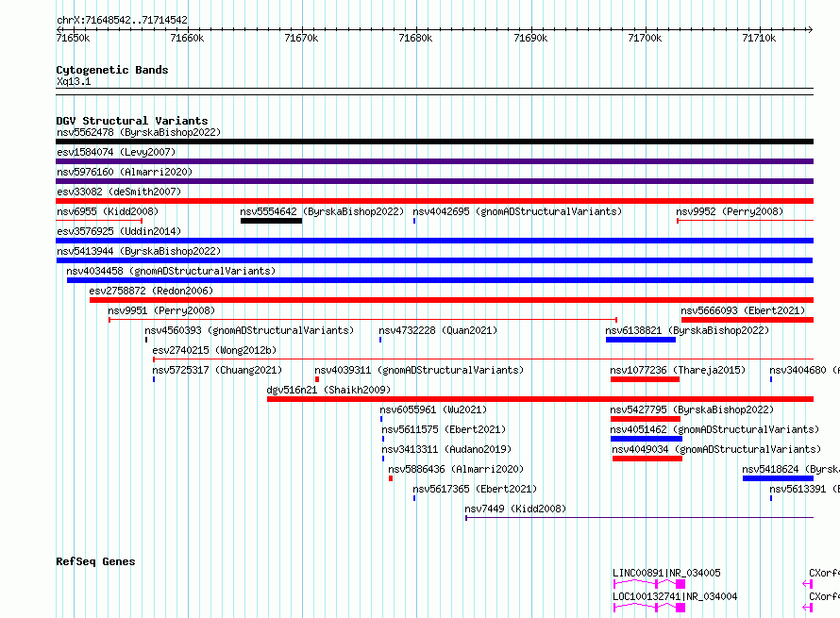Select nsv4560393 (gnomADStructuralVariants) label
The image size is (840, 618).
click(249, 330)
